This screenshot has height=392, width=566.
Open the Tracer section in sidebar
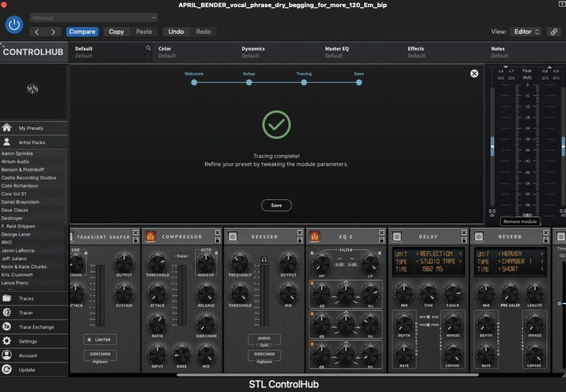coord(26,313)
